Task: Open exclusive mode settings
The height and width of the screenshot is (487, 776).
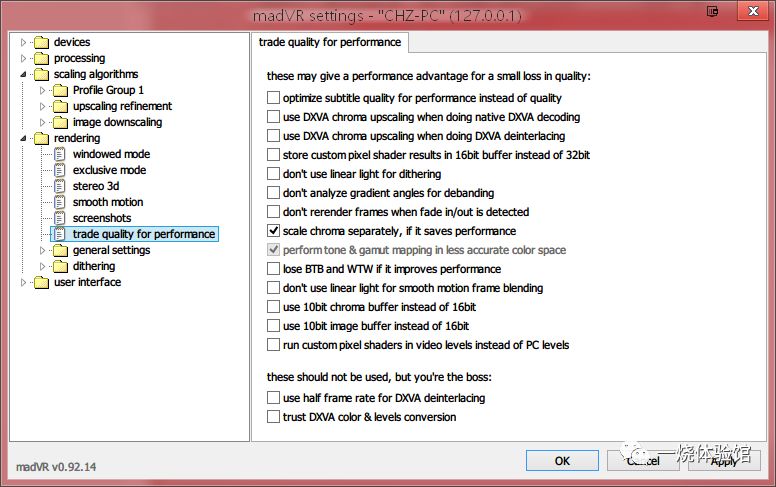Action: 109,170
